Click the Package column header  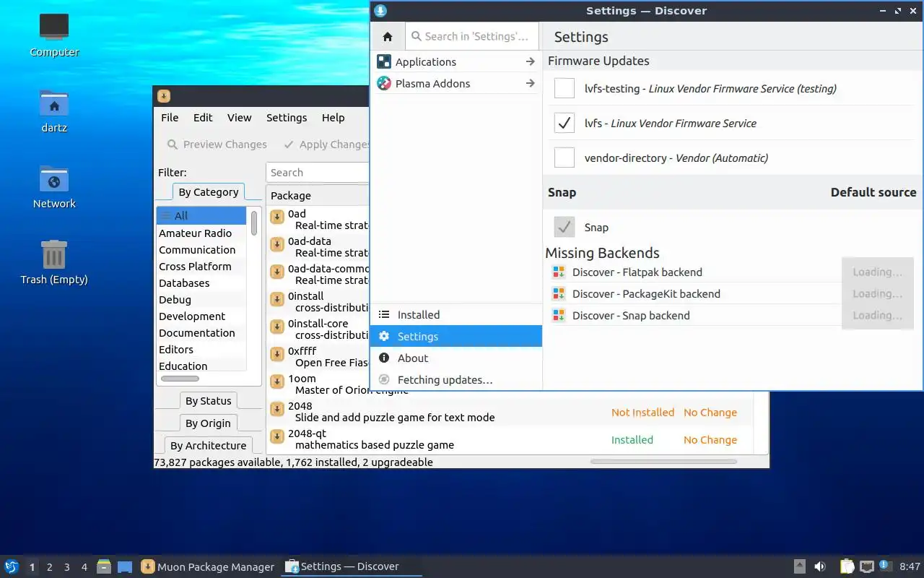(318, 196)
